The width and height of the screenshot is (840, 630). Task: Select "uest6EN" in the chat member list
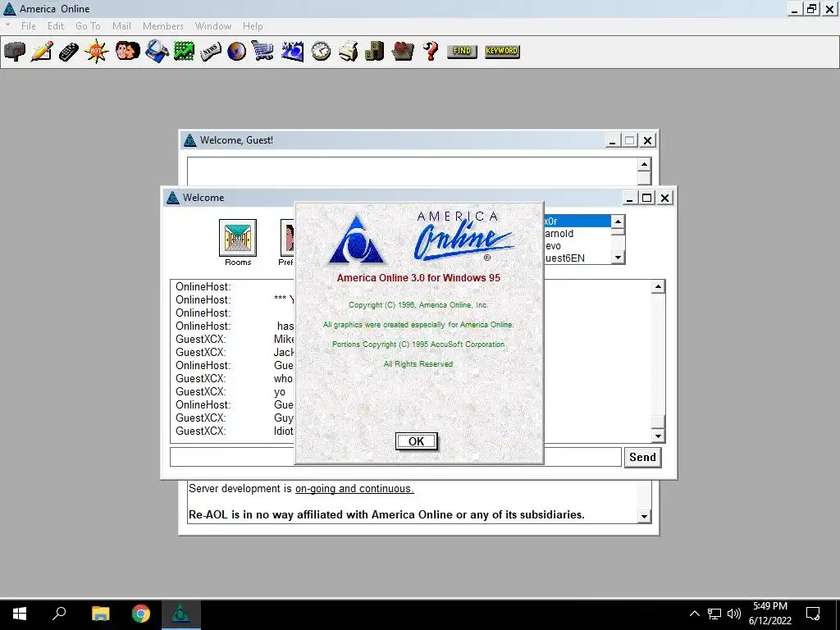(x=577, y=258)
